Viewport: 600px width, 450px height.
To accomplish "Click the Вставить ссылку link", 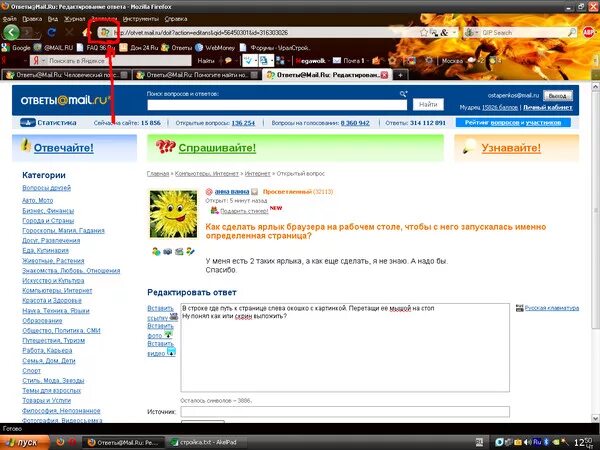I will [x=161, y=313].
